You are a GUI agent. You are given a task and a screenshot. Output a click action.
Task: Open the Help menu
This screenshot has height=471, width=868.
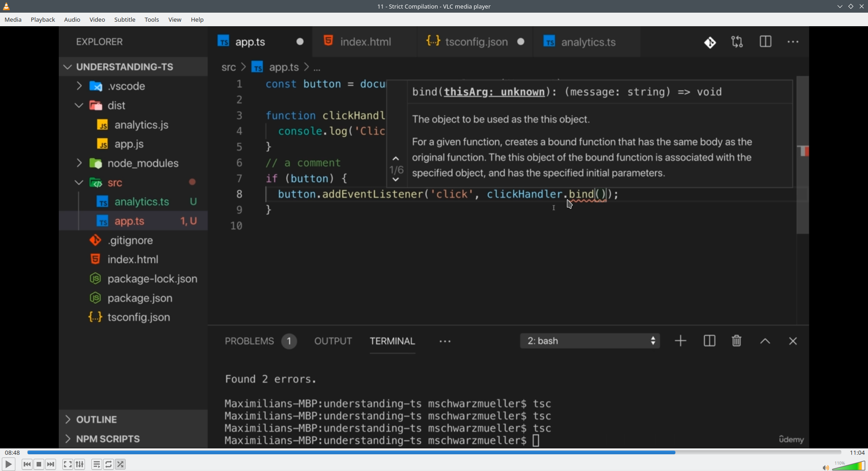[x=198, y=20]
